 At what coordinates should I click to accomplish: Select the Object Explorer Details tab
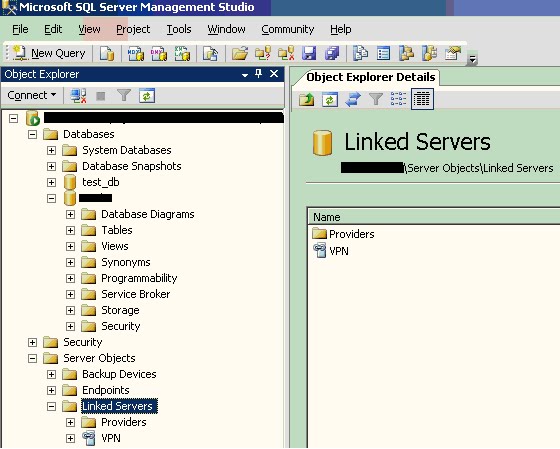click(371, 77)
